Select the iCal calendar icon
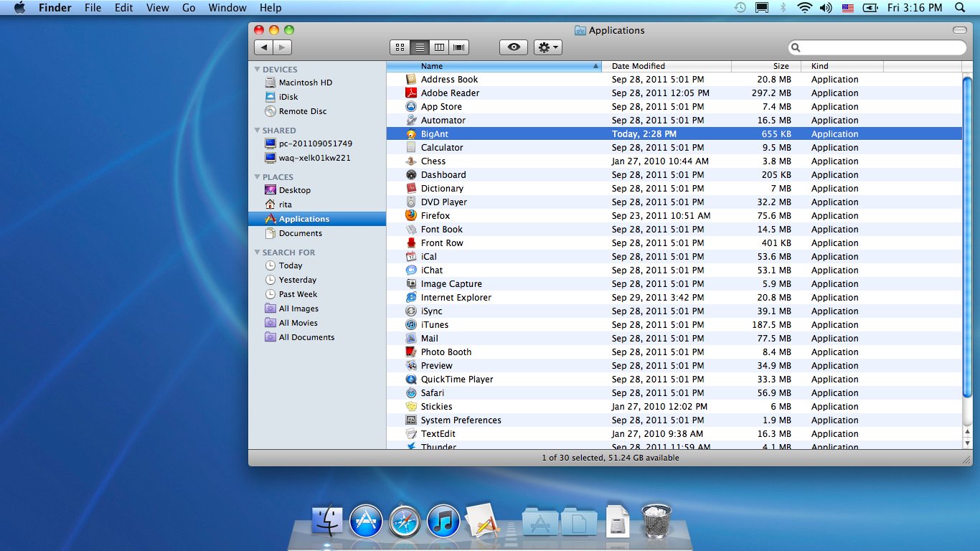 coord(411,257)
